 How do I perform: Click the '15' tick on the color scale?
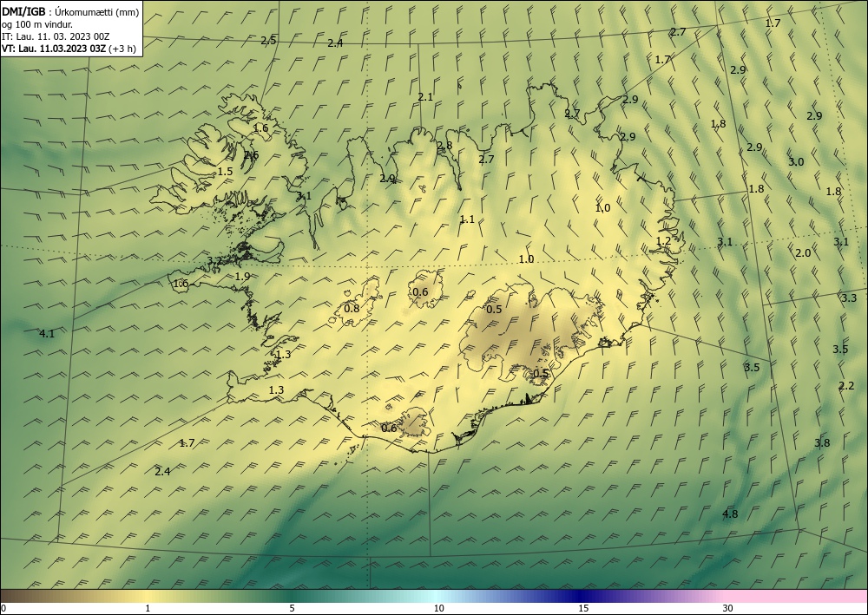(x=583, y=608)
